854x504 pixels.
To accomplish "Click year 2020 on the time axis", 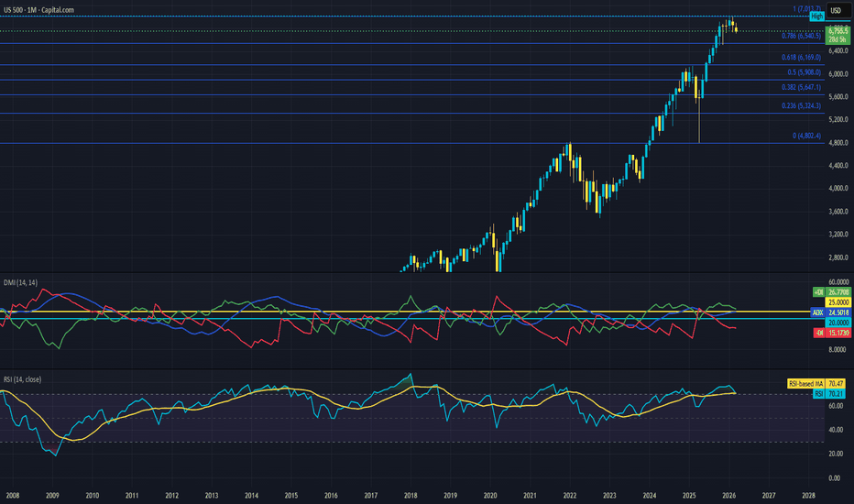I will point(490,496).
